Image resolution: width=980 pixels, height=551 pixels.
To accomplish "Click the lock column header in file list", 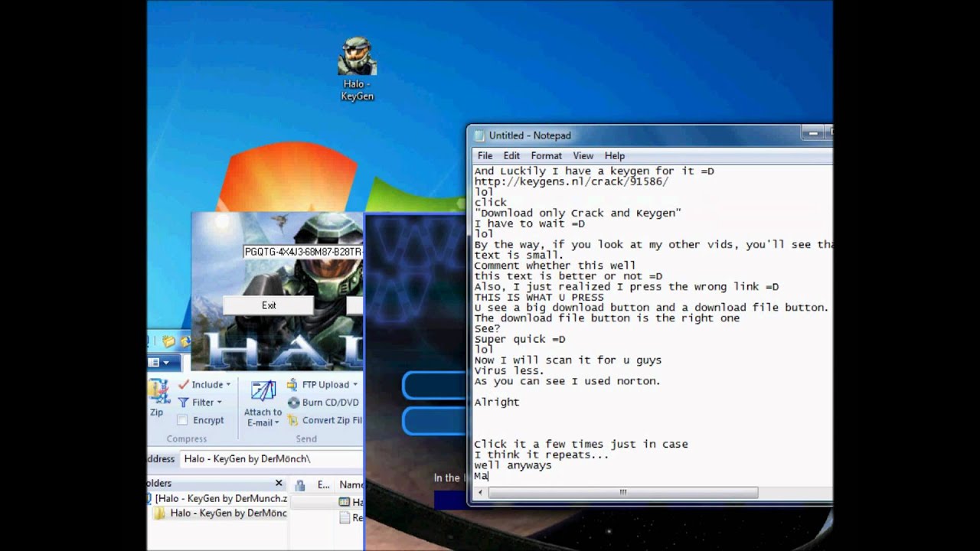I will pyautogui.click(x=300, y=484).
